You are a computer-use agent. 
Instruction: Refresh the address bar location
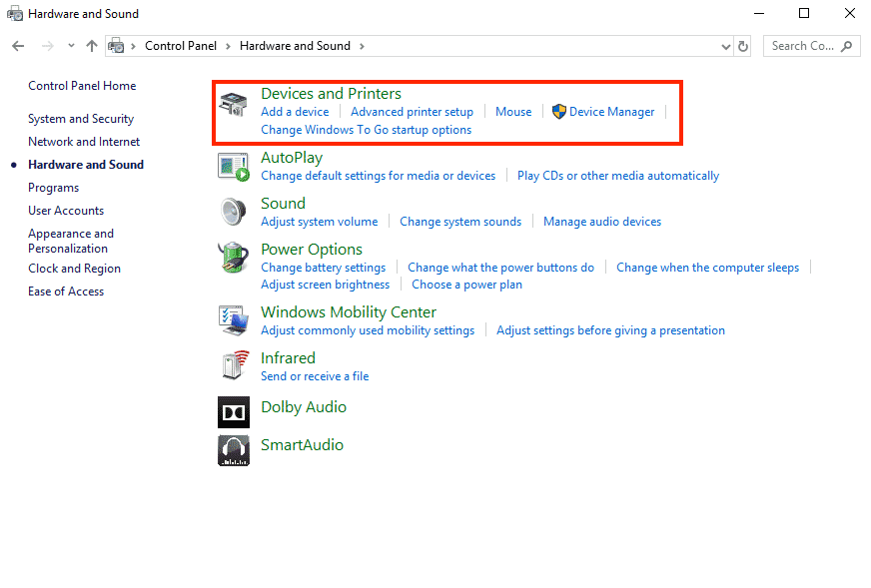743,46
